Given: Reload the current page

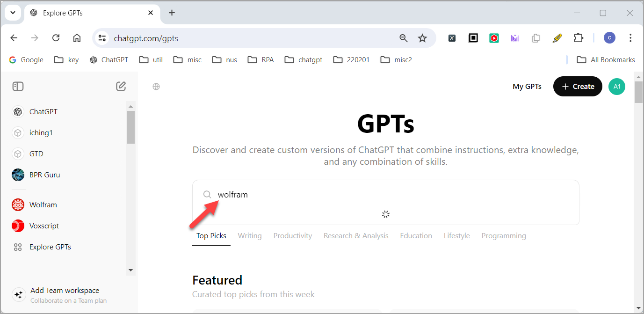Looking at the screenshot, I should (x=56, y=38).
